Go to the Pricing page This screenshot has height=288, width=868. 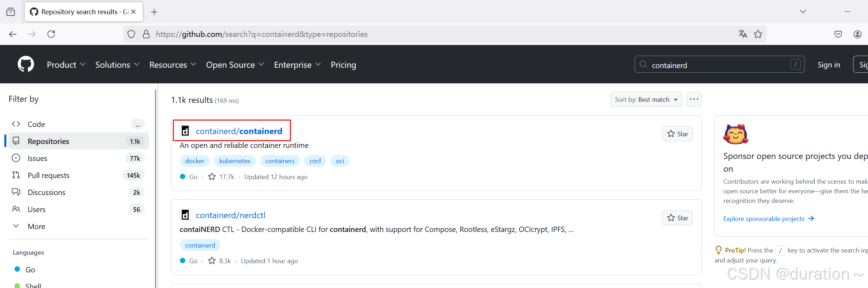coord(343,65)
